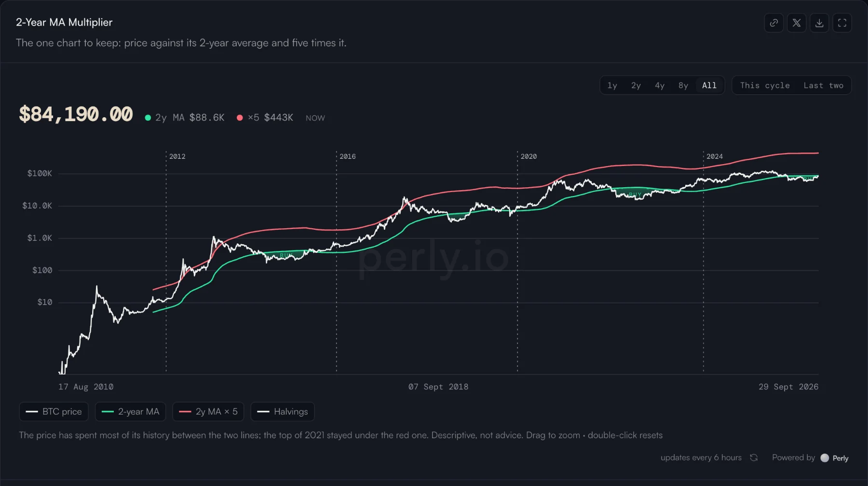Switch to This cycle view

(x=765, y=85)
